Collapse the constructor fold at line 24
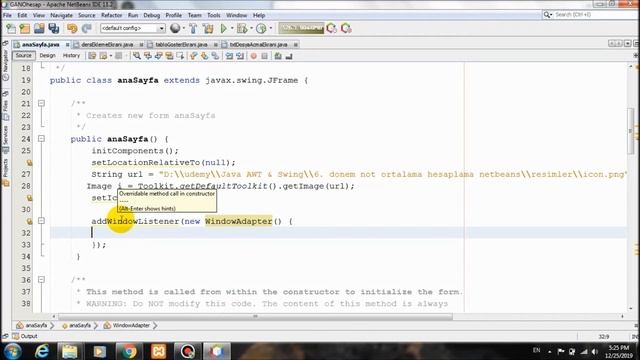 [x=41, y=139]
